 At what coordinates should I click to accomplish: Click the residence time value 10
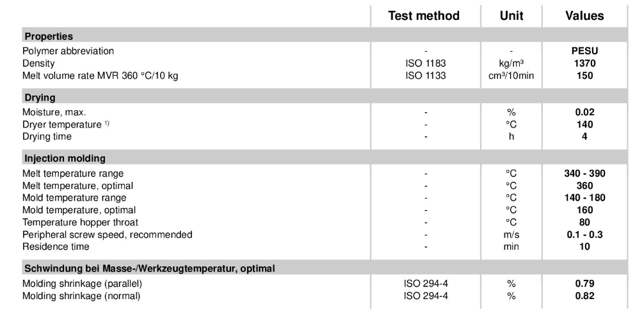[x=584, y=247]
